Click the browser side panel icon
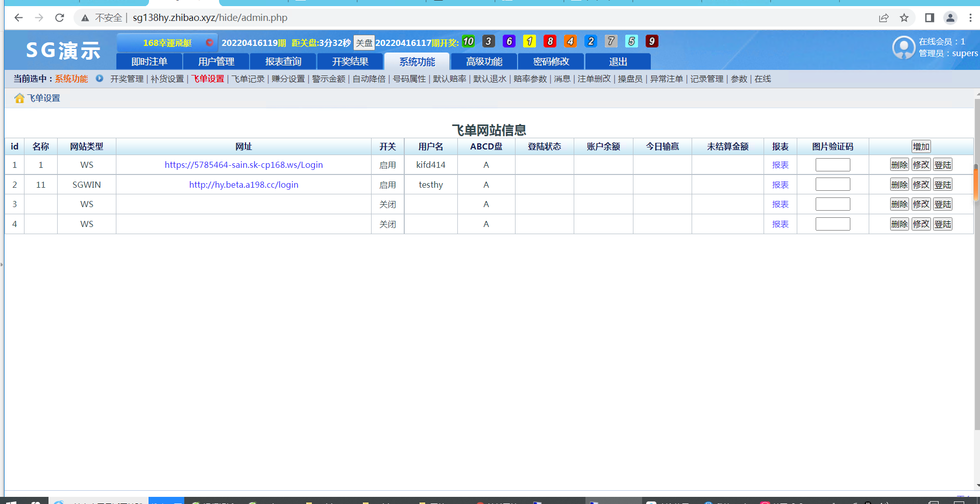Screen dimensions: 980x504 929,17
